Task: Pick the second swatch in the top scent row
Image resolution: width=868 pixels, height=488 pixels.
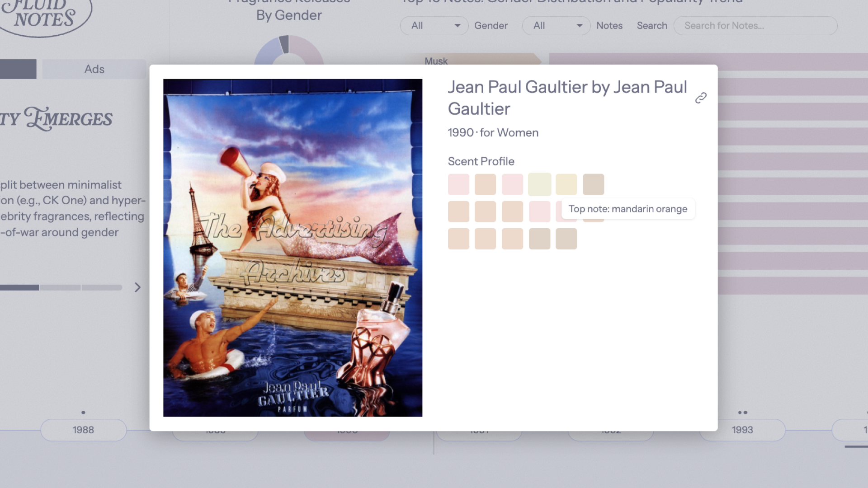Action: [x=485, y=184]
